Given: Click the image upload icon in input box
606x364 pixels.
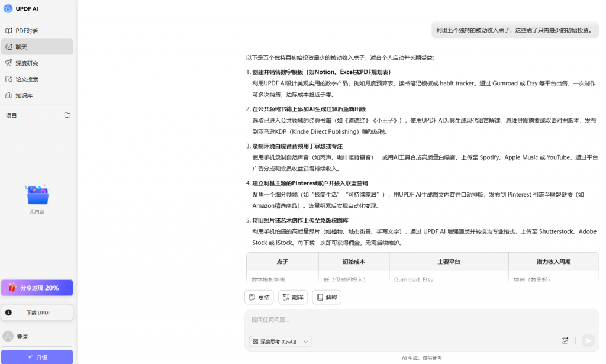Looking at the screenshot, I should [565, 340].
